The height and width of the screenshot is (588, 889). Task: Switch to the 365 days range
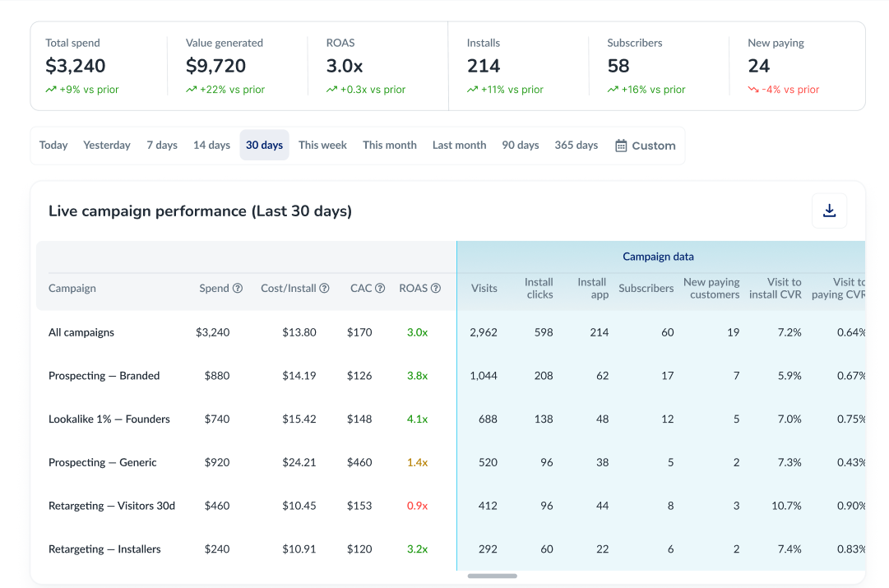(576, 146)
